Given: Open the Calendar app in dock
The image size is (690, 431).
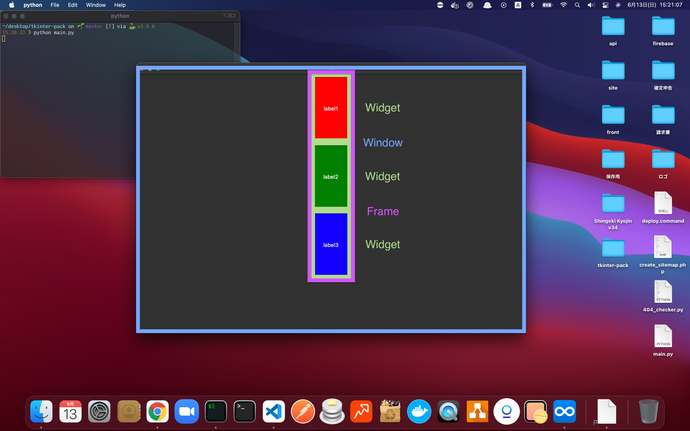Looking at the screenshot, I should point(70,411).
